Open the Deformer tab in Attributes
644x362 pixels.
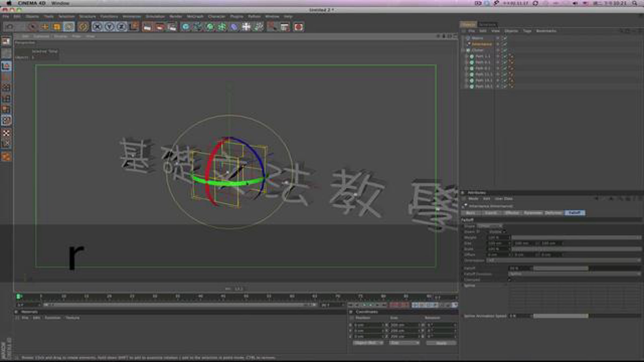[554, 213]
